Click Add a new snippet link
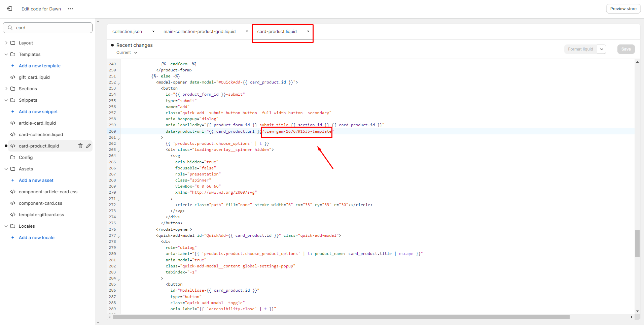The image size is (644, 325). (38, 111)
